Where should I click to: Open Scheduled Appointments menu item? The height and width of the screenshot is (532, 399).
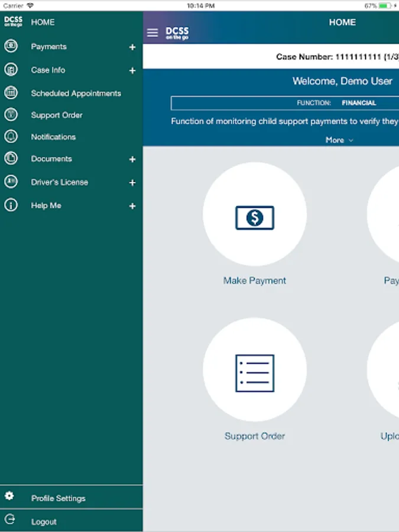(x=76, y=93)
